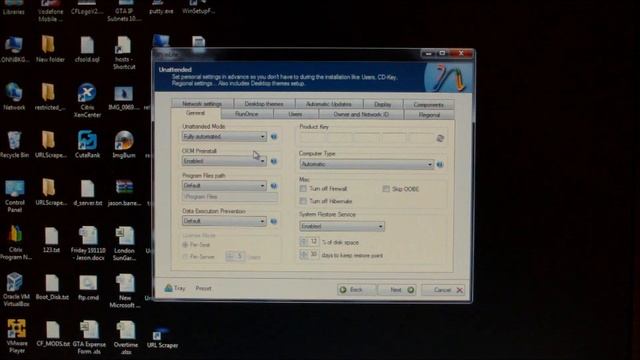Screen dimensions: 640x360
Task: Open VMware Player desktop icon
Action: [x=16, y=336]
